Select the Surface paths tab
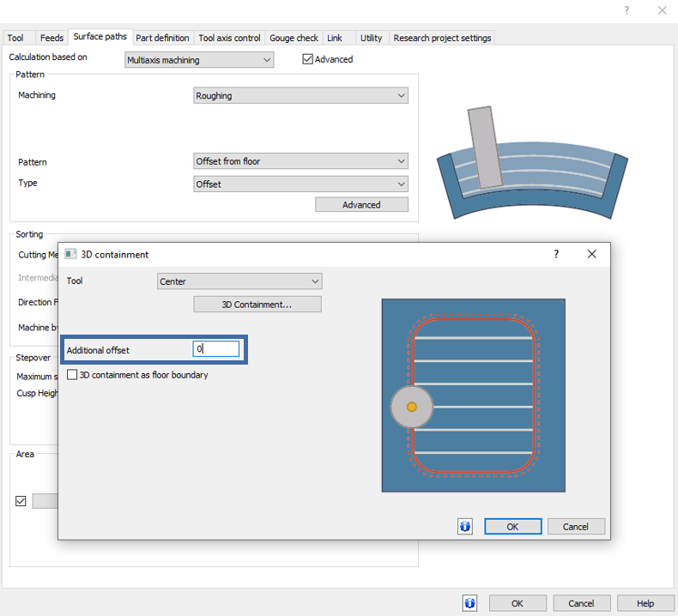 tap(100, 37)
